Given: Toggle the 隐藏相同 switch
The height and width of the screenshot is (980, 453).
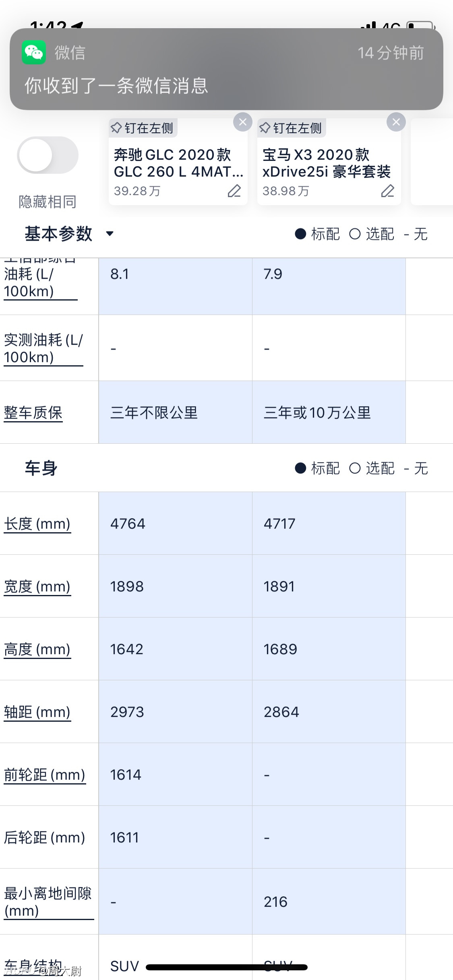Looking at the screenshot, I should pyautogui.click(x=48, y=155).
